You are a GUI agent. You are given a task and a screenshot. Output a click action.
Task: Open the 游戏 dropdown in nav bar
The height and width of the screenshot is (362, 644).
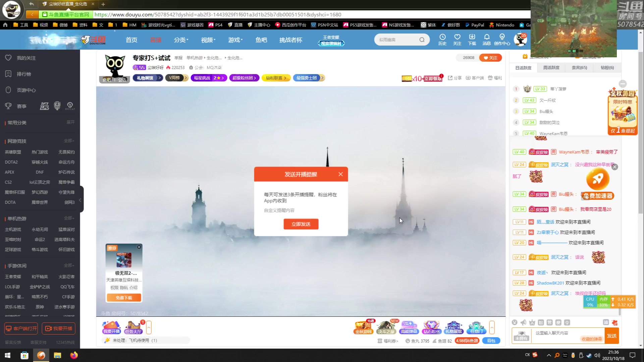point(235,40)
